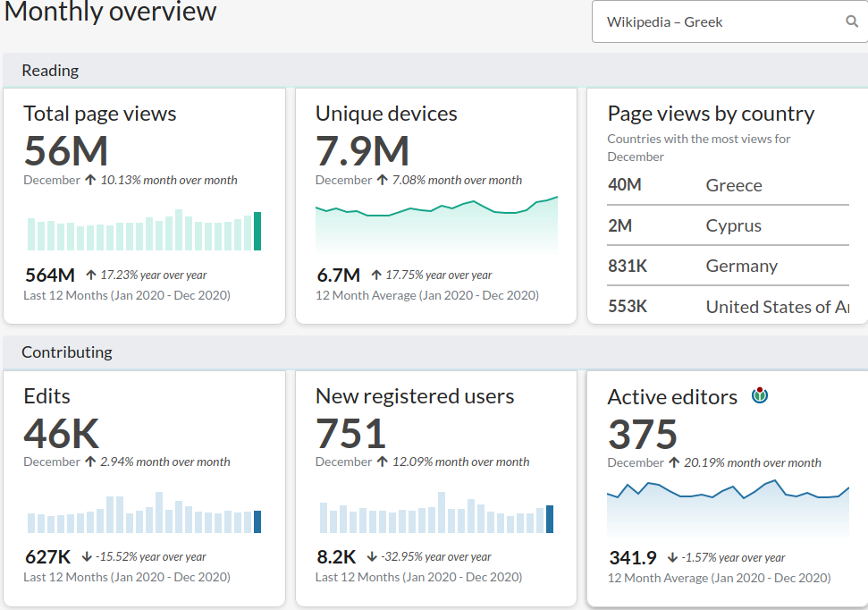The image size is (868, 610).
Task: Click the Active editors line chart
Action: pyautogui.click(x=728, y=509)
